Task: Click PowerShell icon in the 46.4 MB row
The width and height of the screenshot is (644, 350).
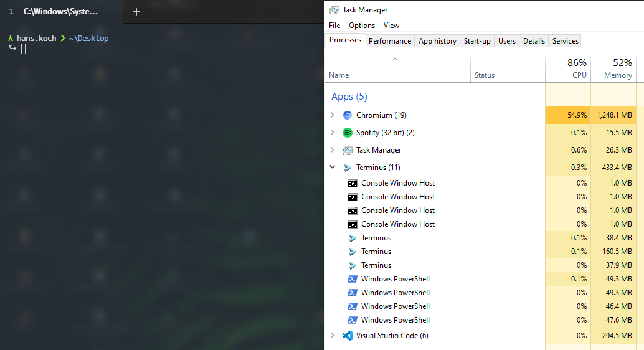Action: [x=353, y=306]
